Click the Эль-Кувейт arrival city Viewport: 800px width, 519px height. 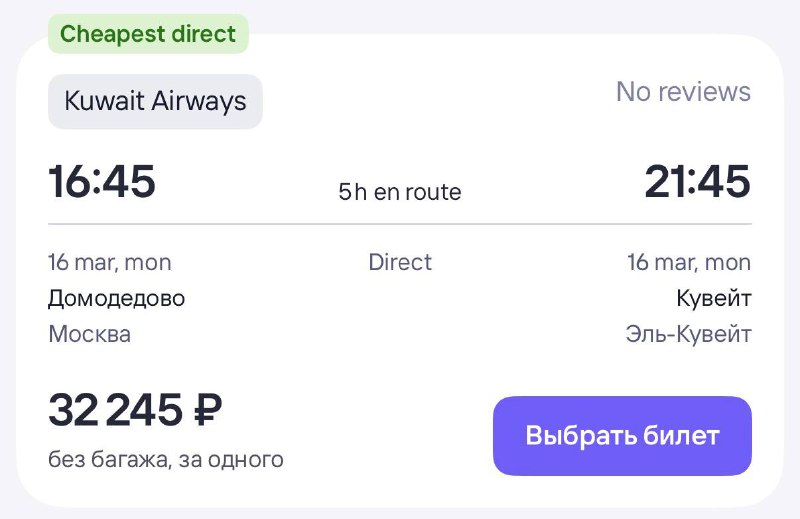click(x=687, y=333)
